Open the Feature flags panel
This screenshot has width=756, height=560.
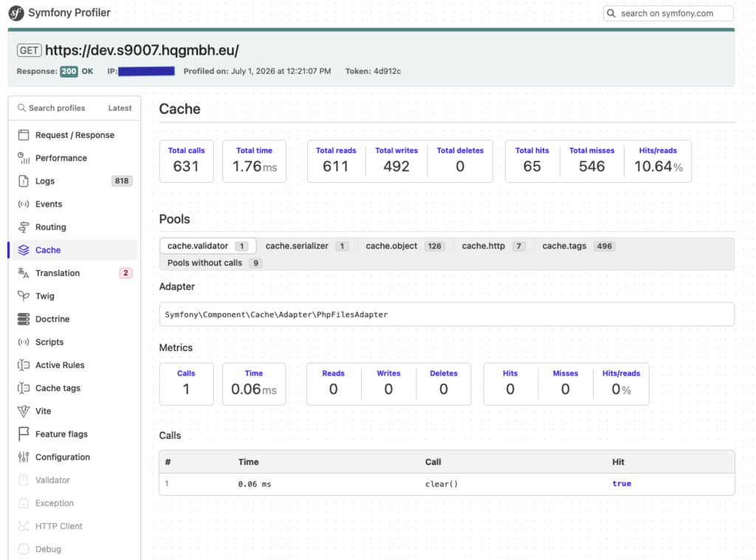75,435
